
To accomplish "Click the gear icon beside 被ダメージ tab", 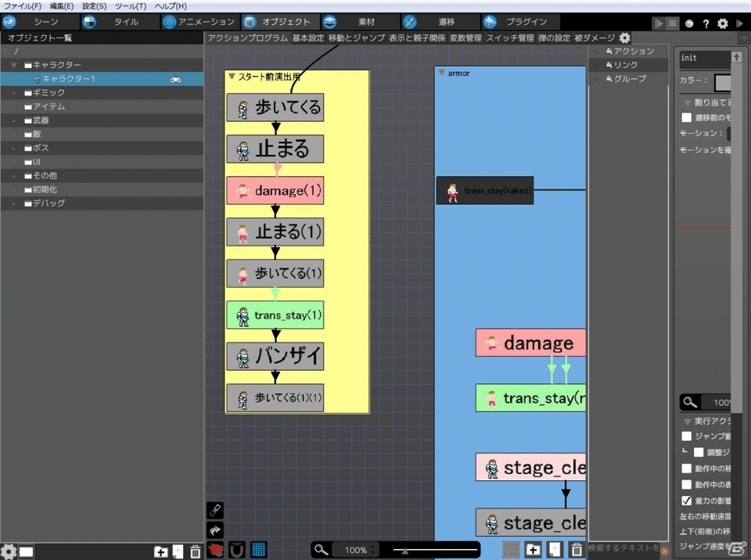I will [624, 38].
